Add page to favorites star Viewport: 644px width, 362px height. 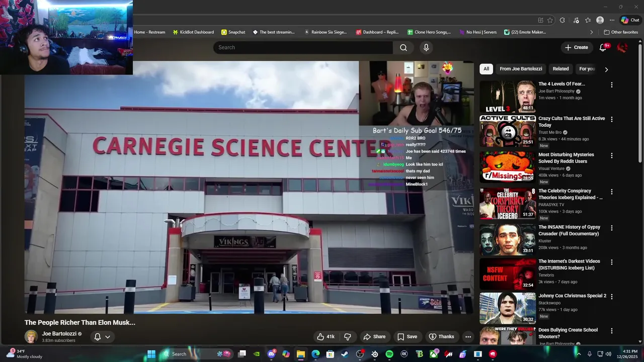[550, 20]
